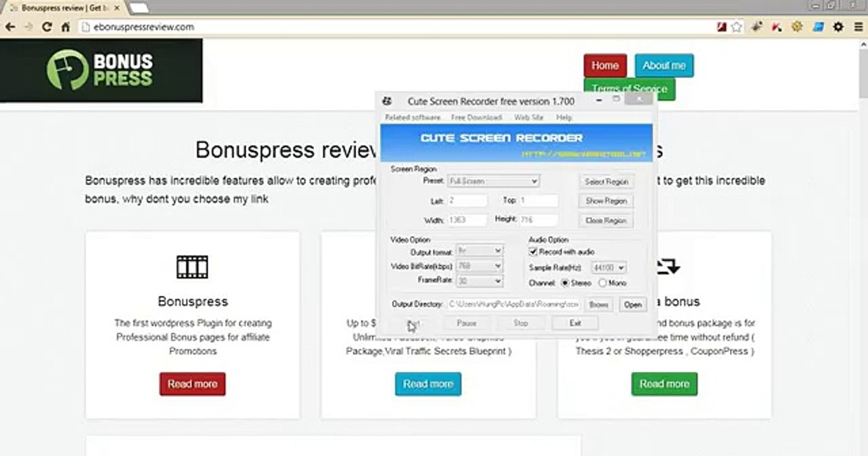The image size is (868, 456).
Task: Click the filmstrip icon above Bonuspress
Action: [x=192, y=267]
